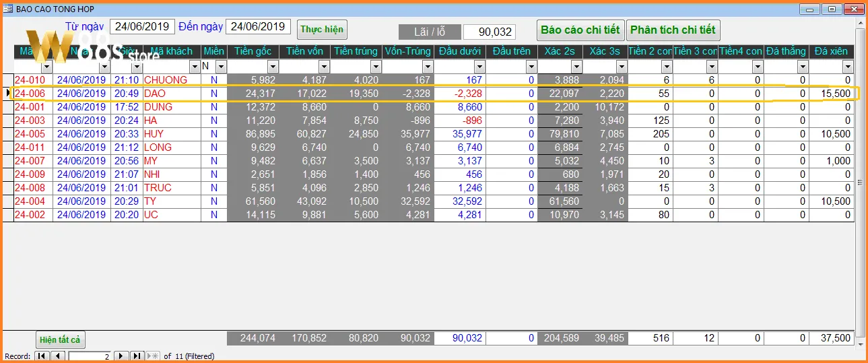Click code 24-002 in UC row
This screenshot has width=868, height=363.
click(30, 215)
